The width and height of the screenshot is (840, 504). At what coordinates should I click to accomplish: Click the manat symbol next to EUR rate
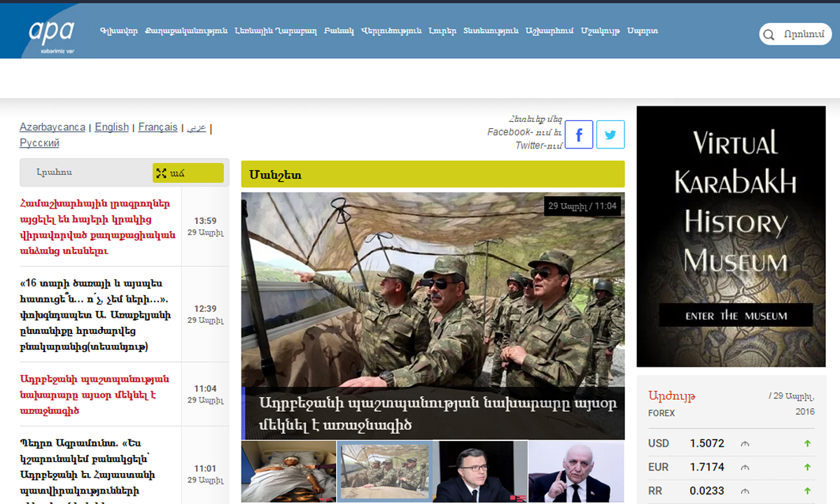tap(745, 467)
